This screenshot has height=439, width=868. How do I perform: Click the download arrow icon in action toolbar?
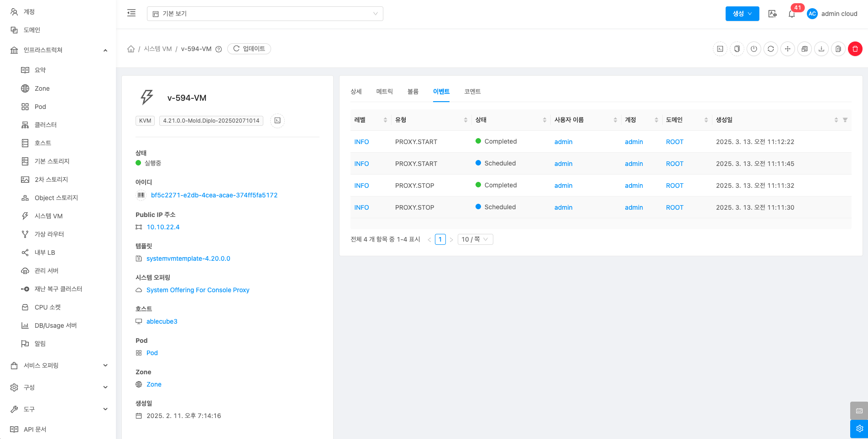pyautogui.click(x=821, y=49)
